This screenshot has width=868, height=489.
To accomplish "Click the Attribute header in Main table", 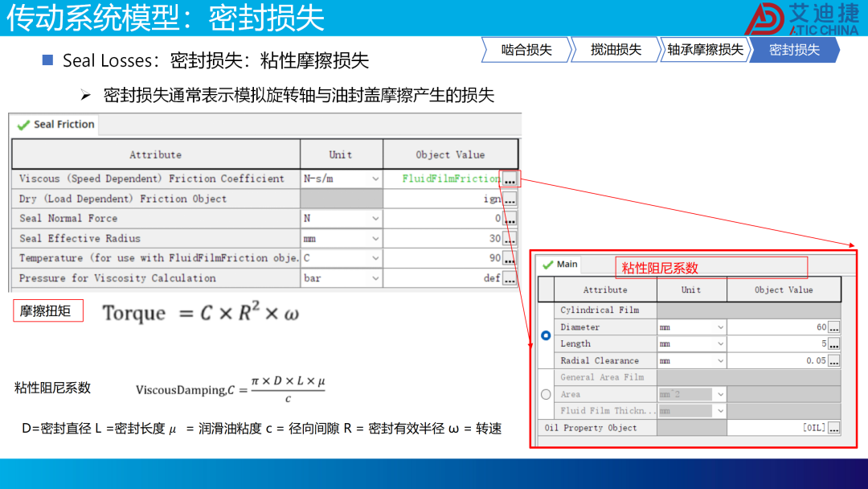I will (605, 290).
